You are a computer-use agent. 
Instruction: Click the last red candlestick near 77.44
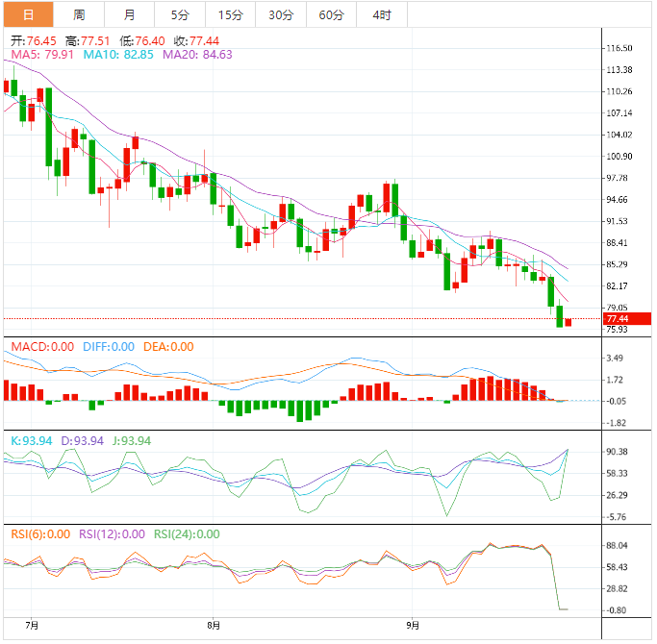(569, 322)
